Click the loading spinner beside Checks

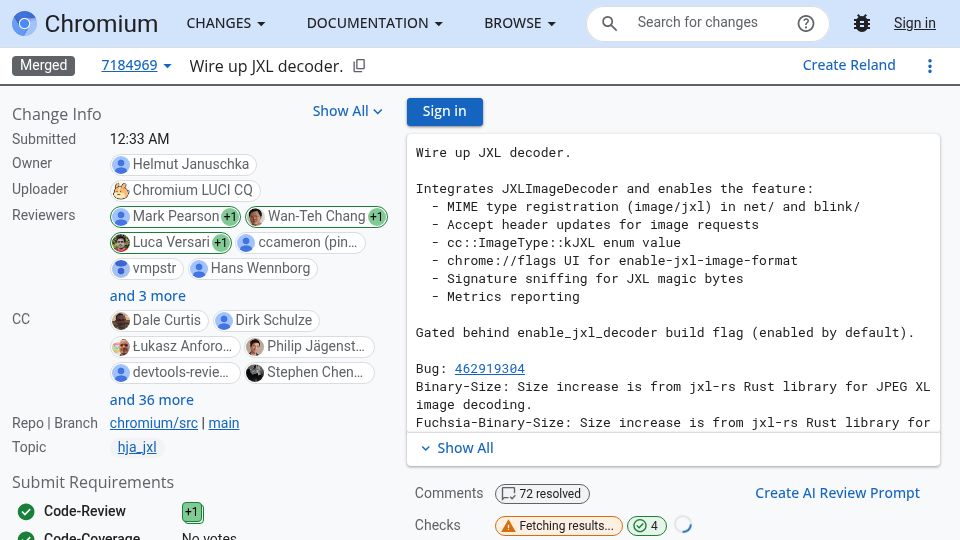pyautogui.click(x=683, y=525)
